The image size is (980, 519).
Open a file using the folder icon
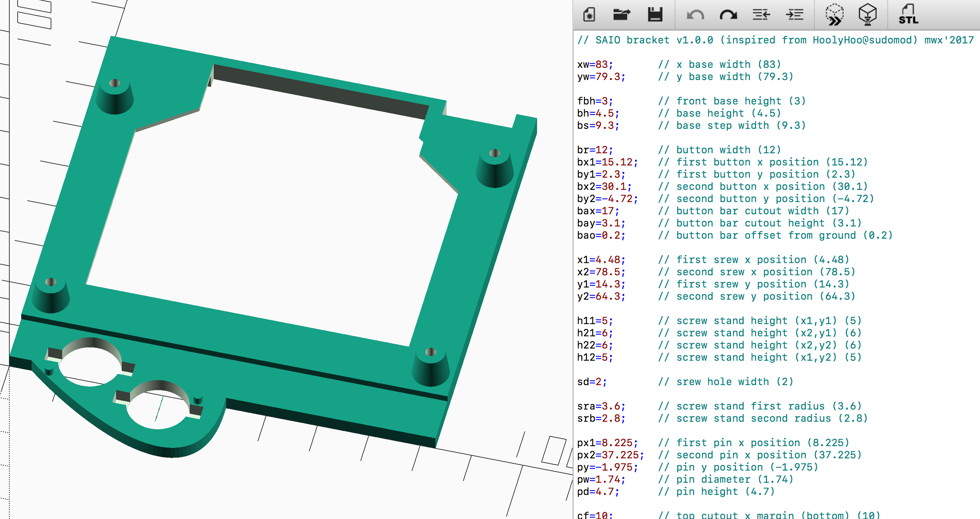621,15
